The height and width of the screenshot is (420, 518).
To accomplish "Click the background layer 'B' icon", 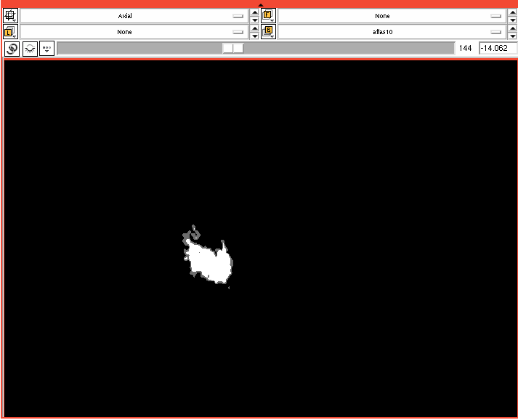I will (x=269, y=32).
